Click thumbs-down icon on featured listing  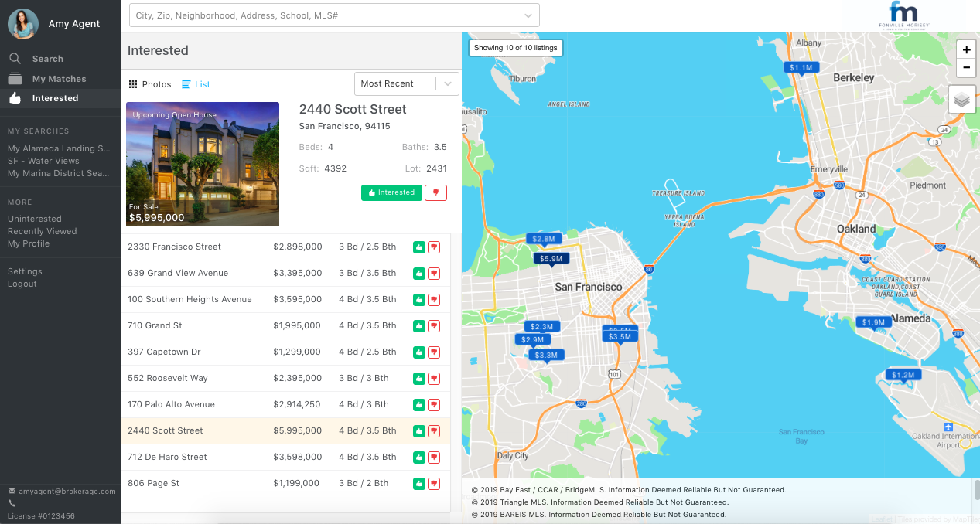pos(435,192)
